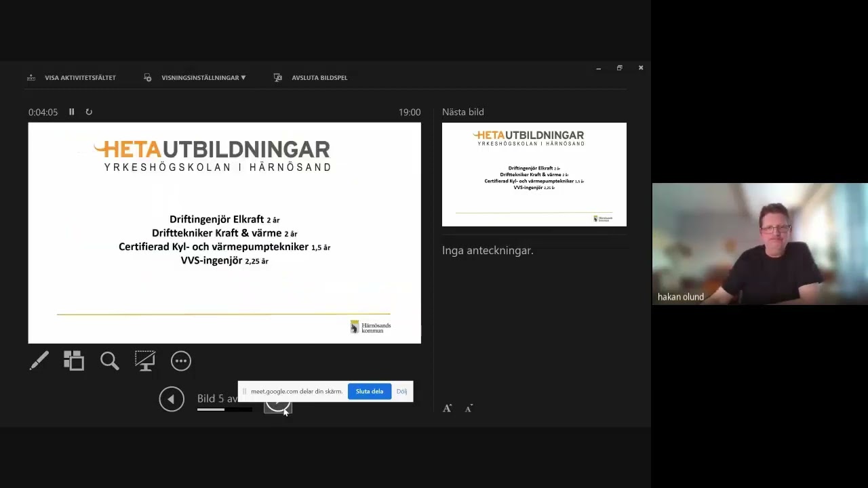Image resolution: width=868 pixels, height=488 pixels.
Task: Restore down the presenter view window
Action: click(619, 68)
